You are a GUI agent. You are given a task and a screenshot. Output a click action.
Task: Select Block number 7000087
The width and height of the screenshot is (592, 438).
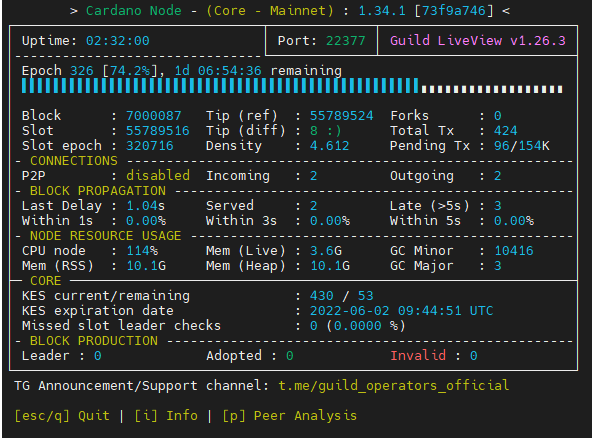click(154, 116)
